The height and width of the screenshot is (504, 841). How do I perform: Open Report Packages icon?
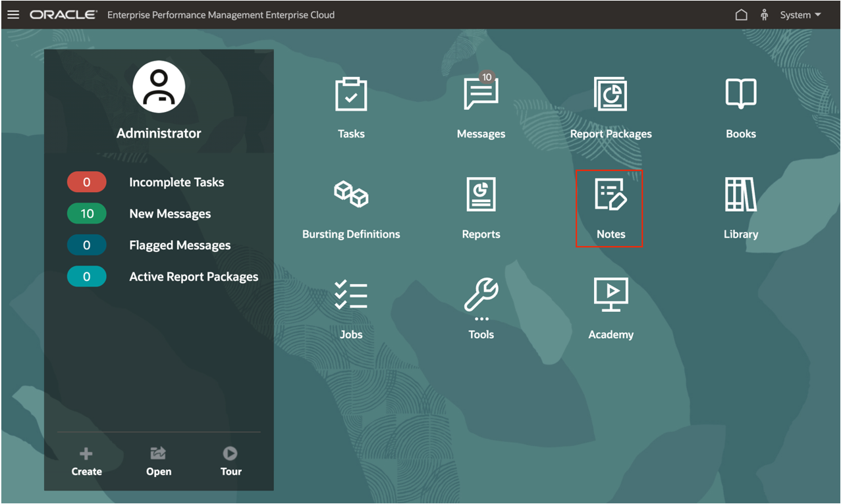[x=610, y=94]
